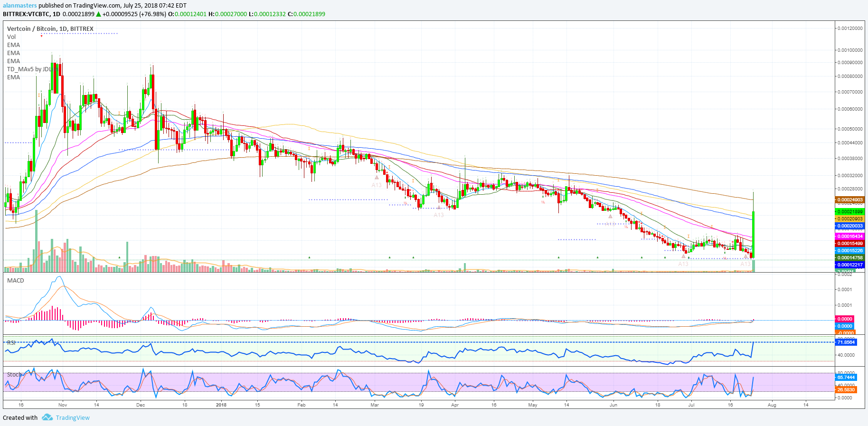The width and height of the screenshot is (868, 426).
Task: Click the RSI value tag 71.8564
Action: click(846, 342)
